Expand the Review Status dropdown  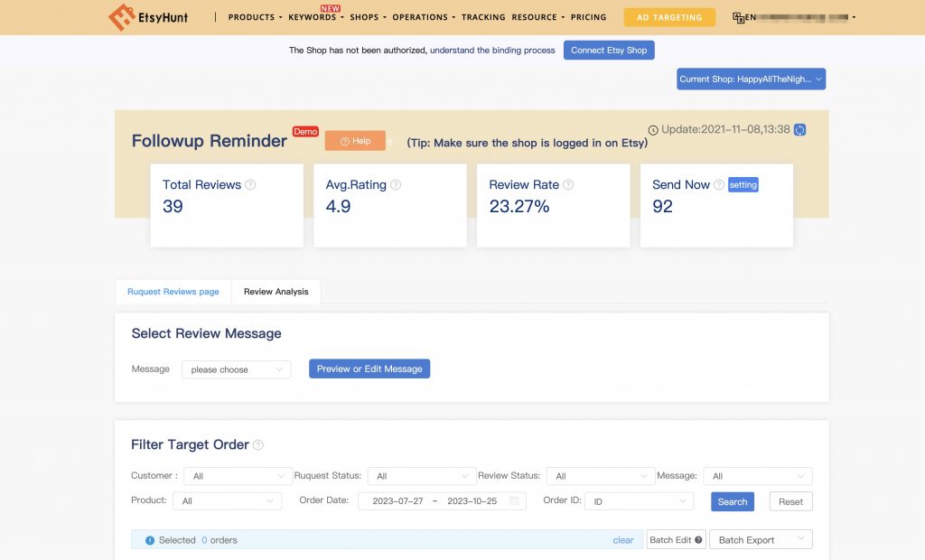[x=600, y=475]
